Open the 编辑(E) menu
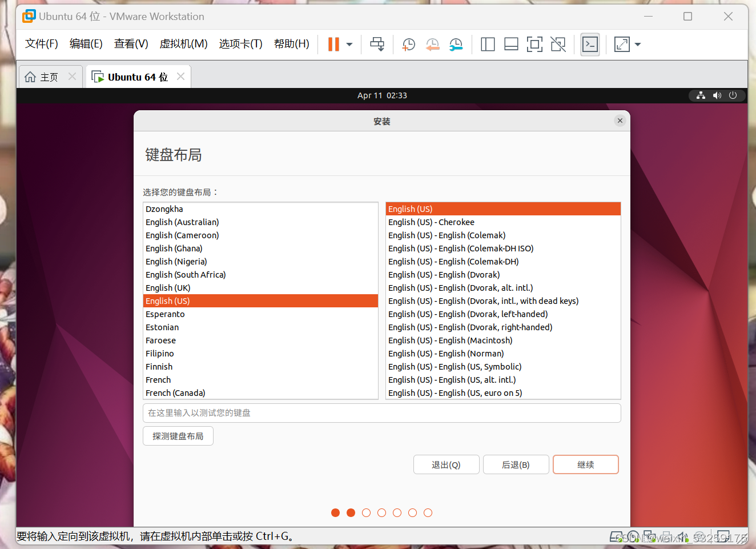756x549 pixels. 86,44
